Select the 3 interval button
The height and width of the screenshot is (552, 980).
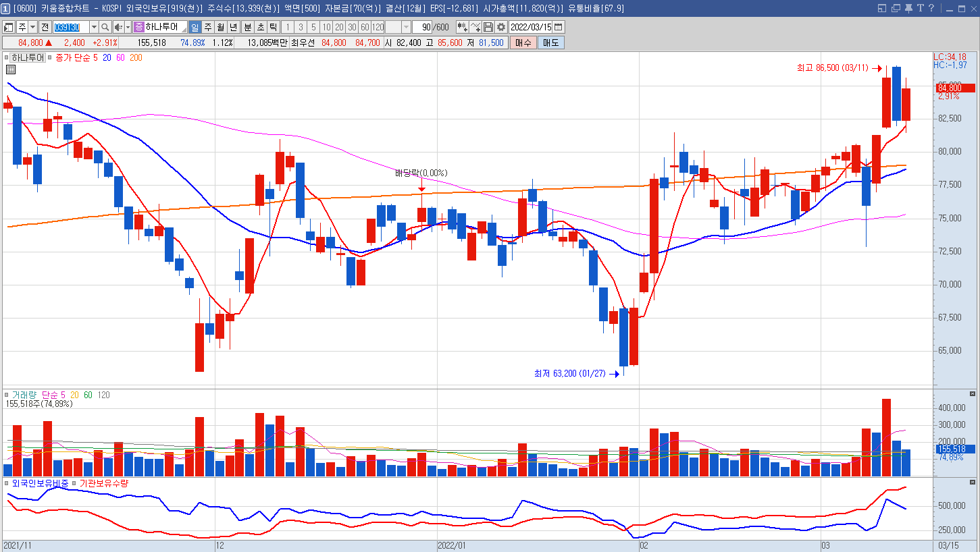pos(301,27)
